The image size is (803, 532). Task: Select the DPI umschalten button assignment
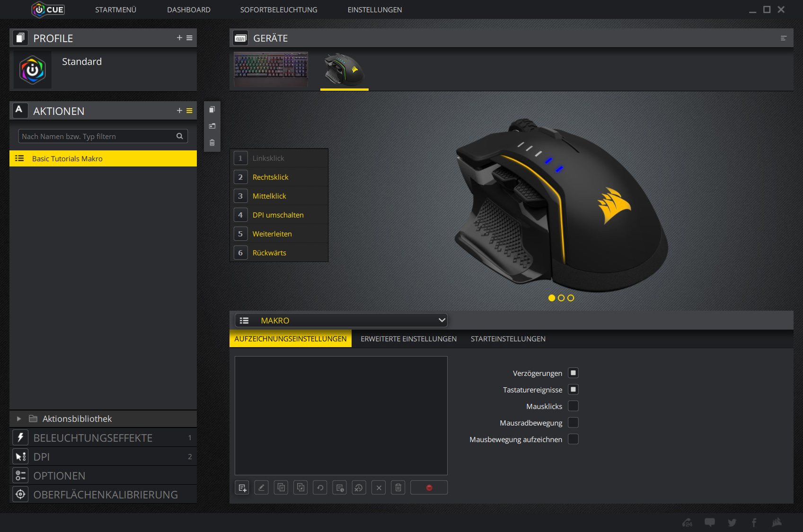(278, 215)
